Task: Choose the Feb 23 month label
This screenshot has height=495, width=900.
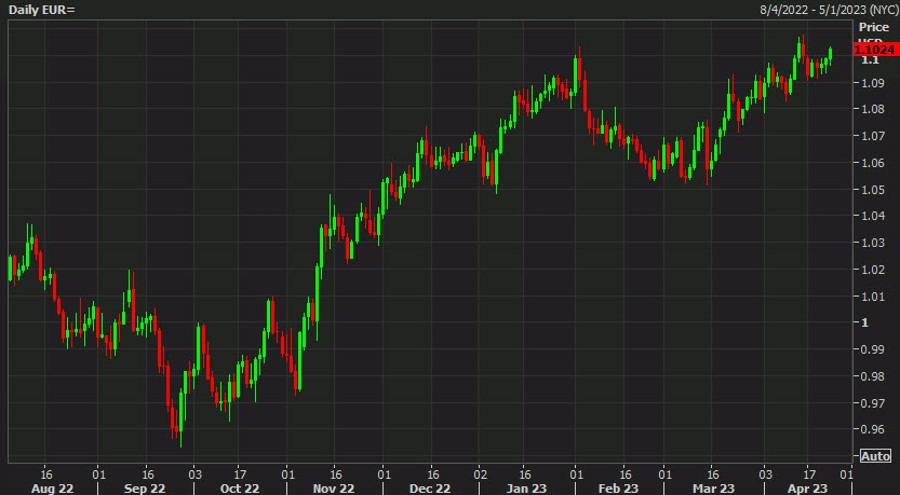Action: pos(617,488)
